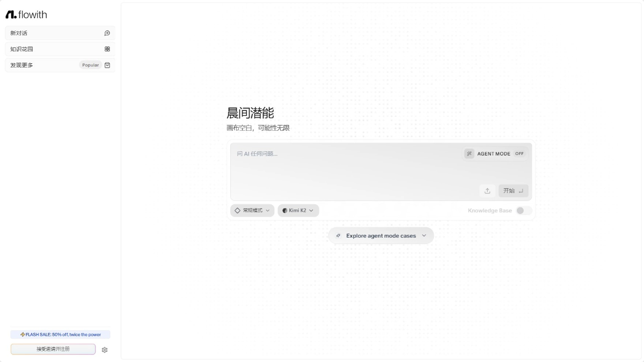Viewport: 644px width, 362px height.
Task: Click the Knowledge Garden grid icon
Action: click(107, 49)
